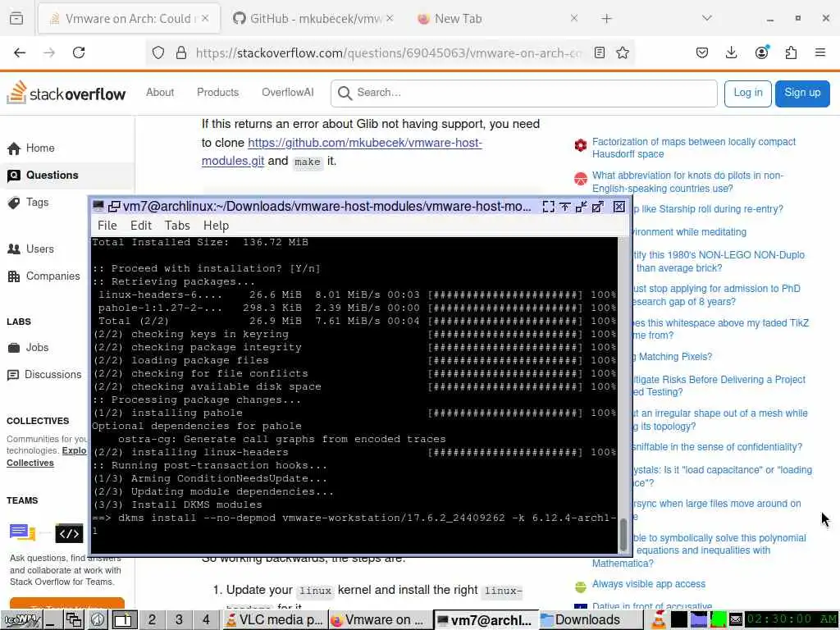The height and width of the screenshot is (630, 840).
Task: Open the tracking protection shield icon
Action: pyautogui.click(x=158, y=52)
